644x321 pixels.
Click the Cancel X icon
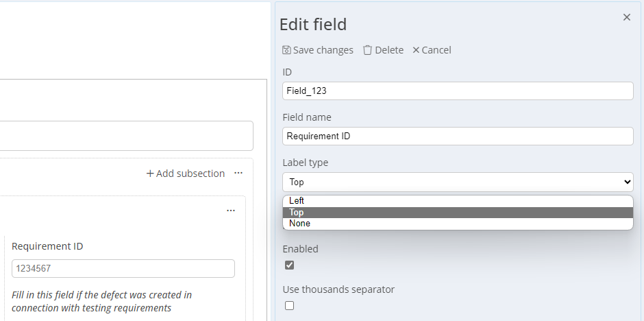click(416, 50)
